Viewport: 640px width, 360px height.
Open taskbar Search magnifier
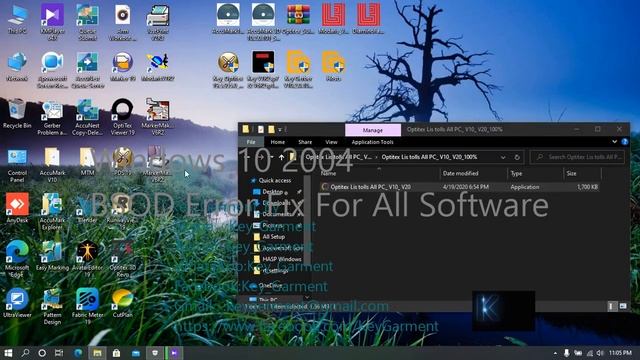(x=25, y=353)
